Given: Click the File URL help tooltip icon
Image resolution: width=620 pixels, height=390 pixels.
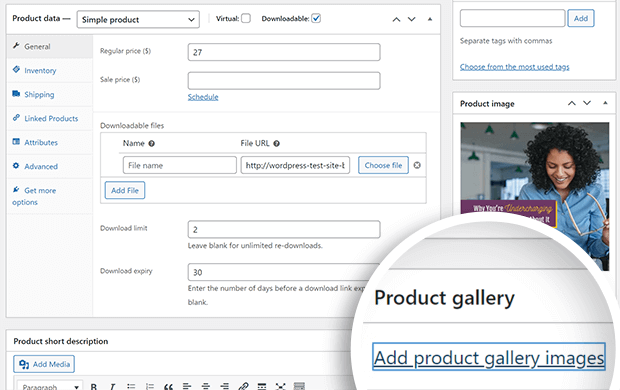Looking at the screenshot, I should tap(276, 144).
